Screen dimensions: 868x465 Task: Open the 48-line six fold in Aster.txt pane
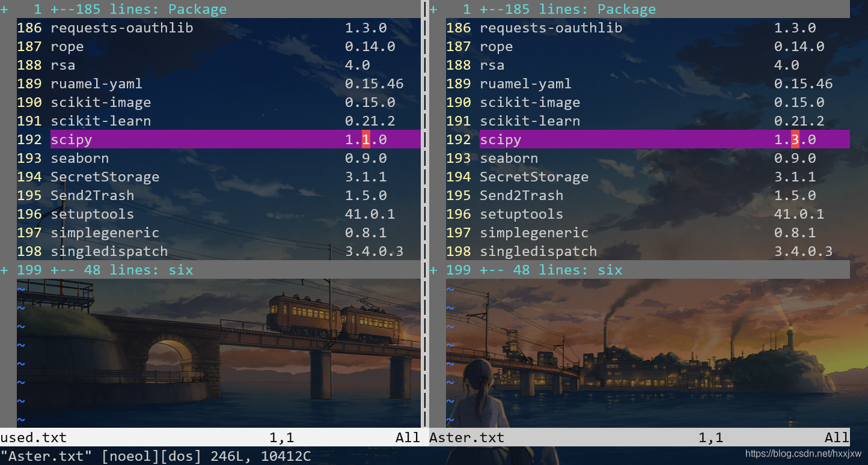click(x=640, y=270)
